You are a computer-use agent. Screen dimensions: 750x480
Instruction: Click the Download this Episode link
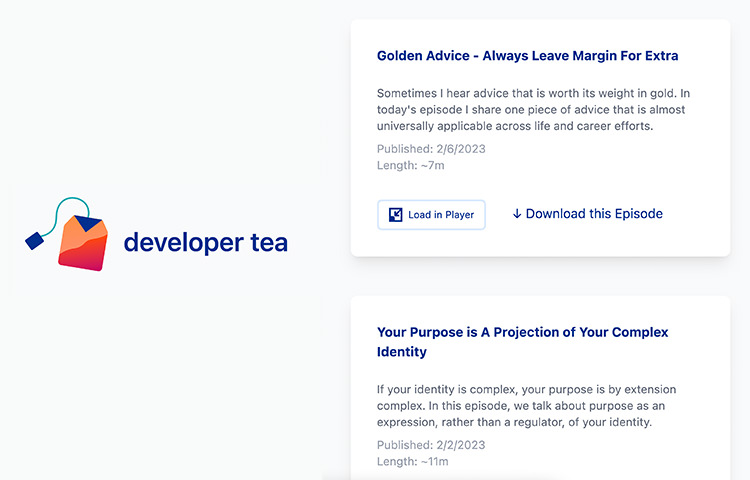point(587,214)
